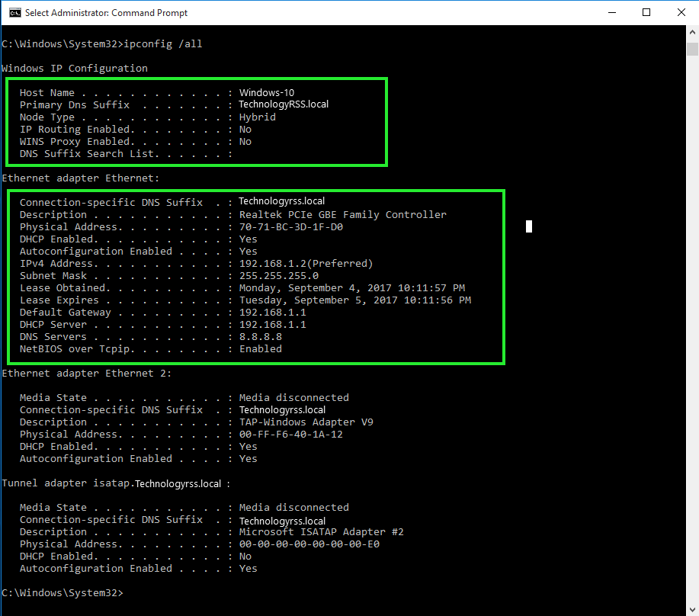Click the 'Ethernet adapter Ethernet 2:' heading
The height and width of the screenshot is (616, 699).
coord(87,374)
